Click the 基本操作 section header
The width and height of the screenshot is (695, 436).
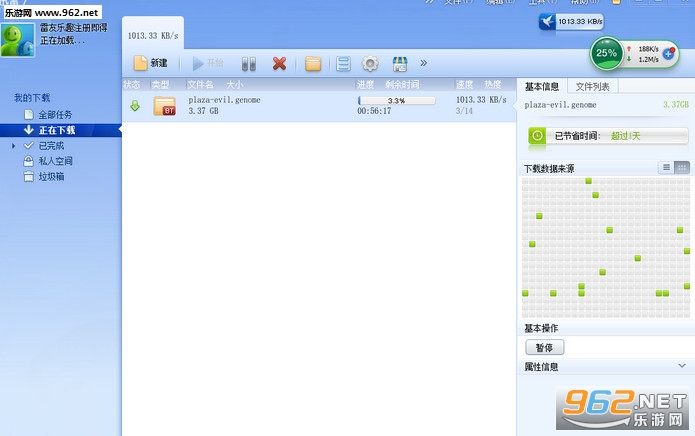[x=541, y=328]
